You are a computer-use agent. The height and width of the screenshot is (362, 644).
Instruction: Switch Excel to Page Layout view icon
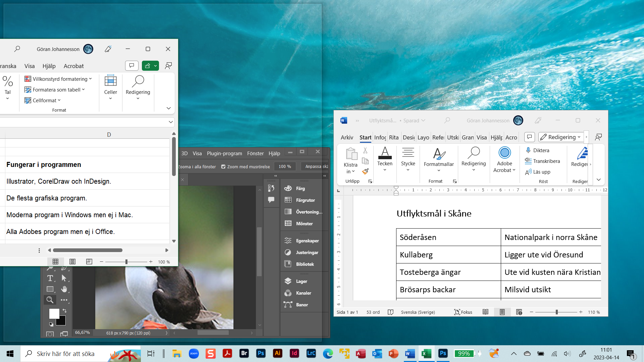click(x=72, y=262)
